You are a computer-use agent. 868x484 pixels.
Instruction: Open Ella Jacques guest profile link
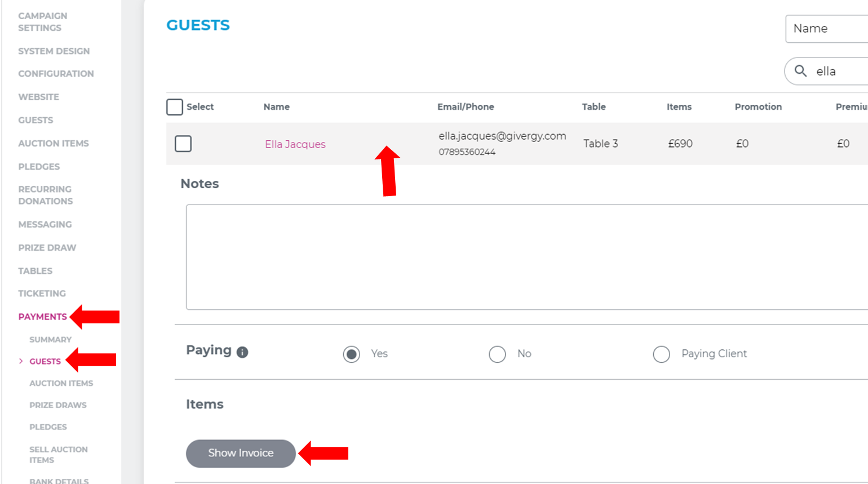pyautogui.click(x=295, y=144)
